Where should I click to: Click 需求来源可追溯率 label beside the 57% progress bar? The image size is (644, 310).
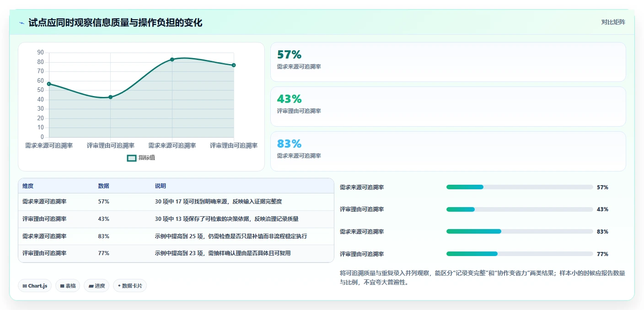point(362,187)
